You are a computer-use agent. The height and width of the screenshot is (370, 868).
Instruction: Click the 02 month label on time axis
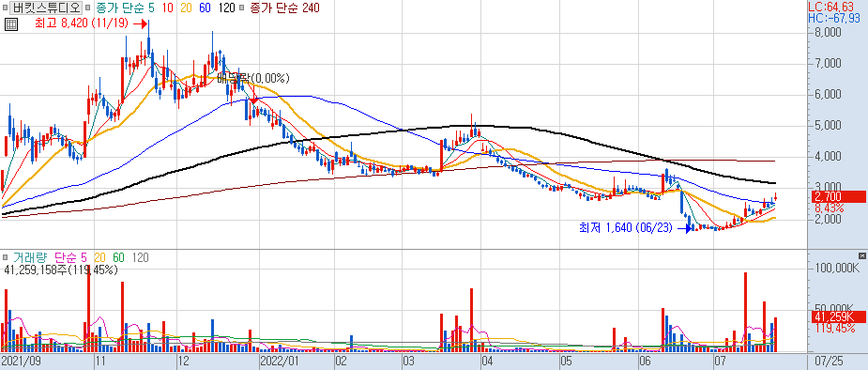pos(342,362)
